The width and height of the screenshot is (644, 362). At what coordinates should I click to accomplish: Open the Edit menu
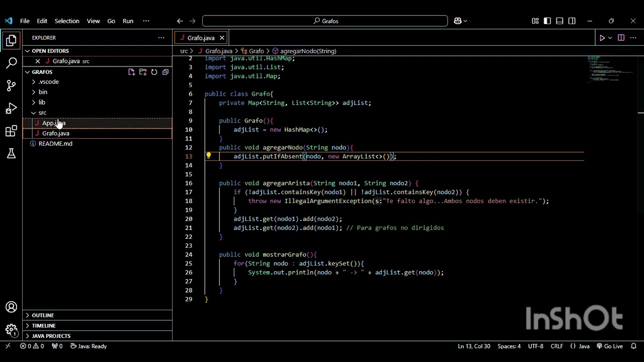(x=42, y=21)
